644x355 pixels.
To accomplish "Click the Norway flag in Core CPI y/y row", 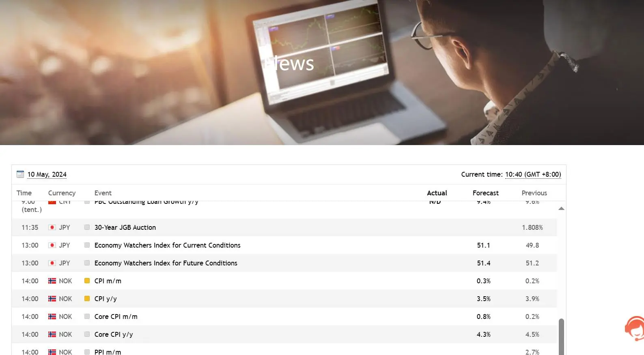I will tap(52, 334).
